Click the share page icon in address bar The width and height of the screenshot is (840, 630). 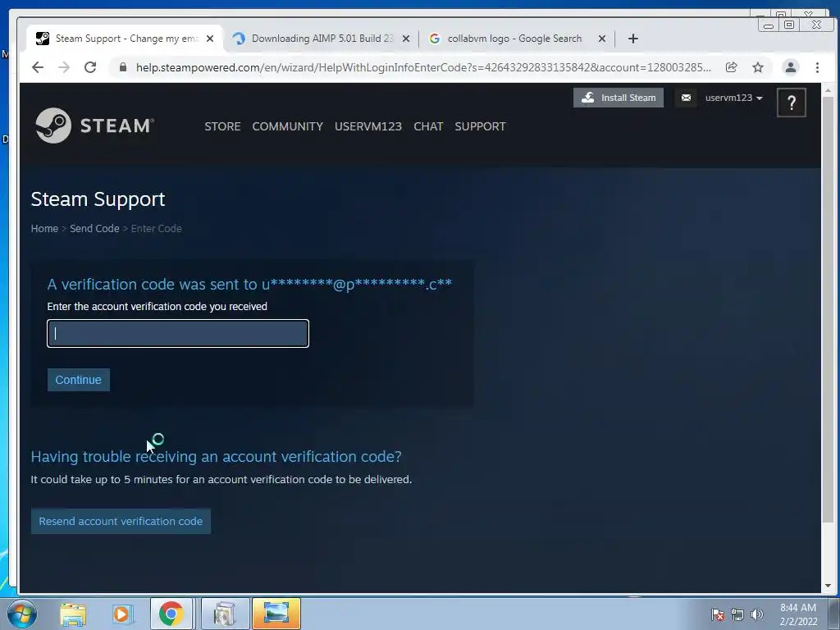(731, 67)
